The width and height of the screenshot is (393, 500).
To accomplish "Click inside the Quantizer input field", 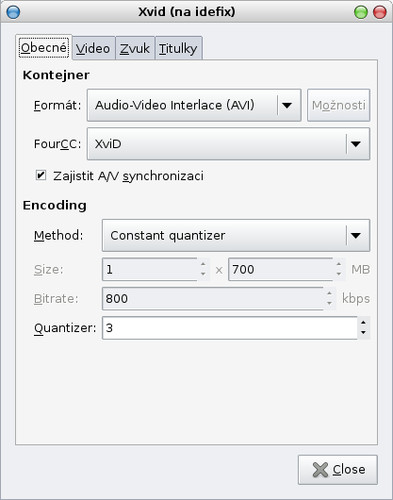I will (230, 328).
